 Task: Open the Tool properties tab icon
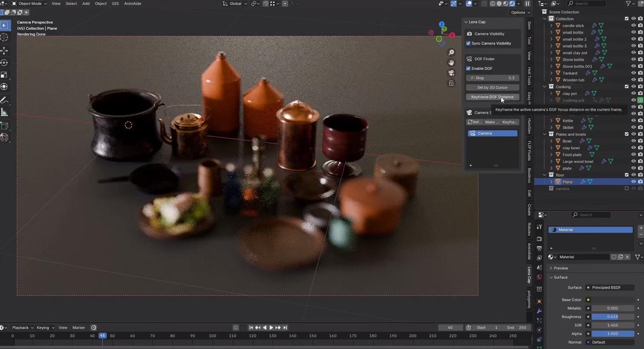539,227
